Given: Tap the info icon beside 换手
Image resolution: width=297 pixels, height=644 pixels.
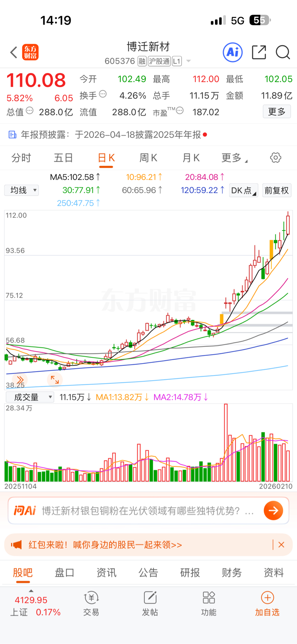Looking at the screenshot, I should pyautogui.click(x=103, y=94).
